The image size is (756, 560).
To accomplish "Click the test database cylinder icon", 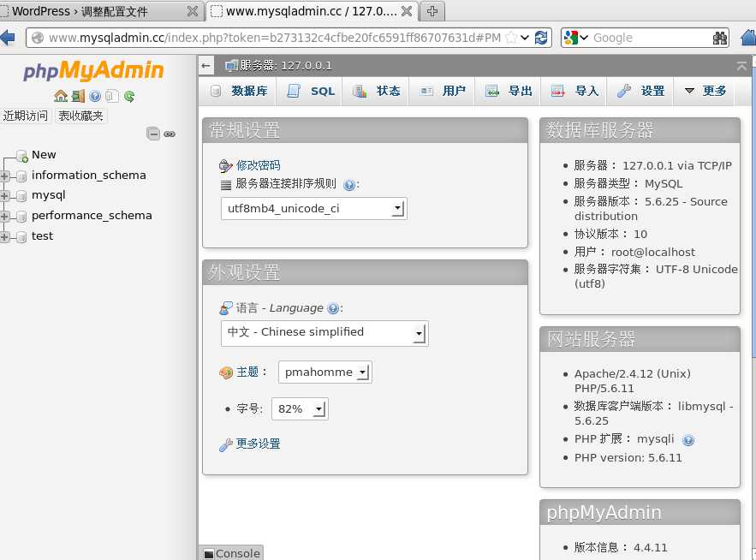I will (x=21, y=237).
